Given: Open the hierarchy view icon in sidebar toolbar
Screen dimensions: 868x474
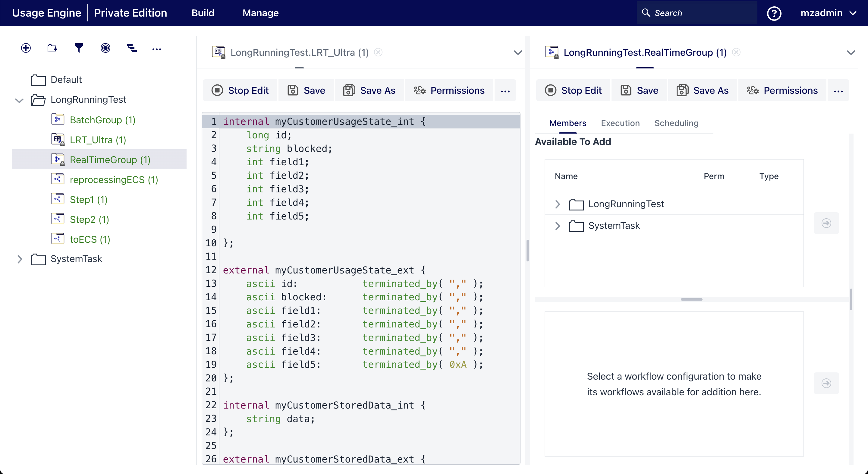Looking at the screenshot, I should pyautogui.click(x=132, y=48).
